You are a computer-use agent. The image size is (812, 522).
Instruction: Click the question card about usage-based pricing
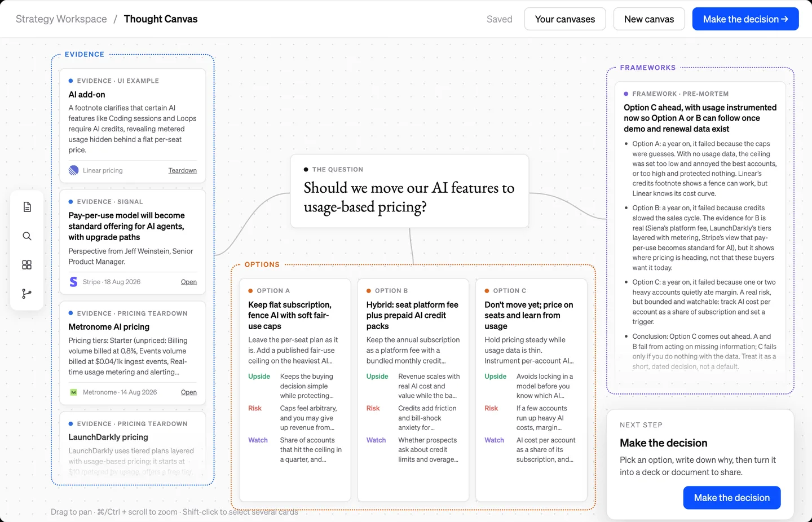pos(409,191)
